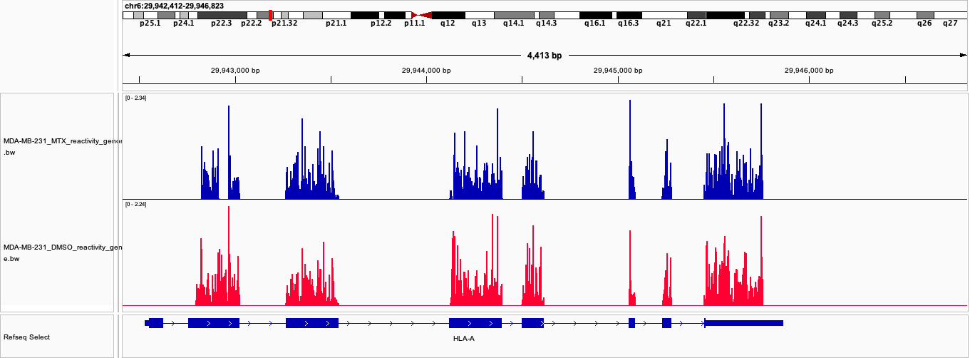
Task: Click the q14.3 cytoband label
Action: click(x=547, y=24)
